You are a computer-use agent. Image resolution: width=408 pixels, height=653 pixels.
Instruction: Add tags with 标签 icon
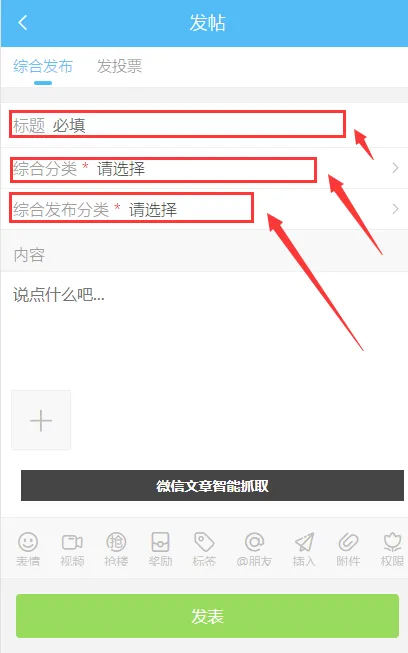point(204,549)
